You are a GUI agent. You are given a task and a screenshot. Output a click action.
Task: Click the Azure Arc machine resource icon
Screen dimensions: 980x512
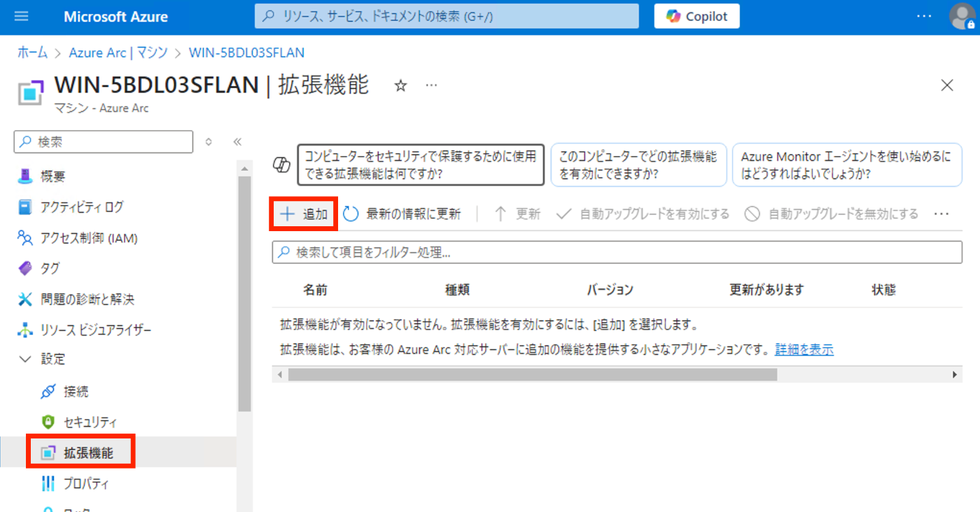(x=30, y=92)
